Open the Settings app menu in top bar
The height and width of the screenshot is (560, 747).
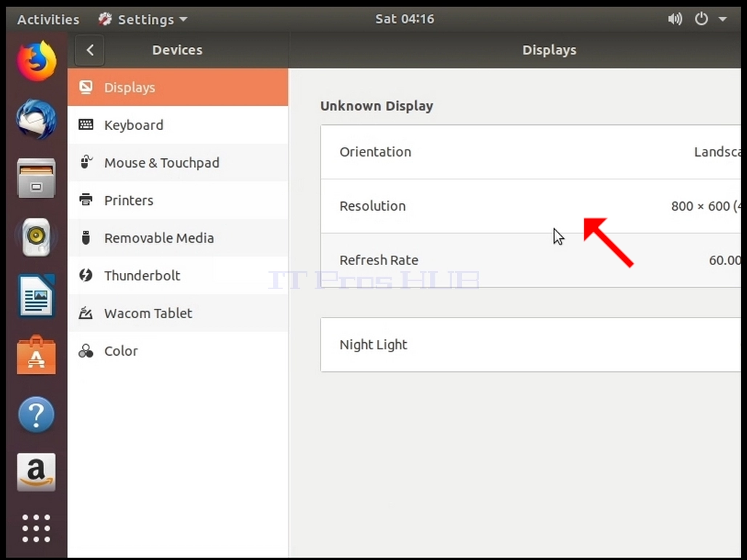click(143, 19)
